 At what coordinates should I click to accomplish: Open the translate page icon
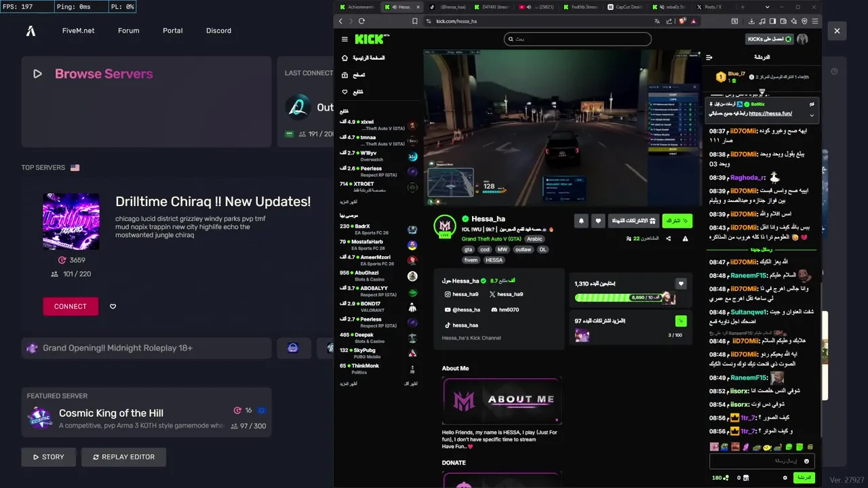pos(657,21)
